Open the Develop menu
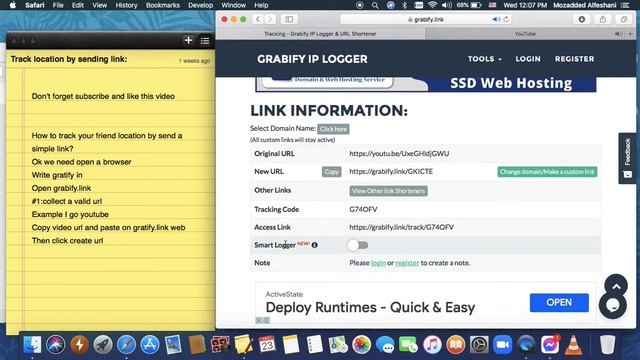 [x=200, y=5]
